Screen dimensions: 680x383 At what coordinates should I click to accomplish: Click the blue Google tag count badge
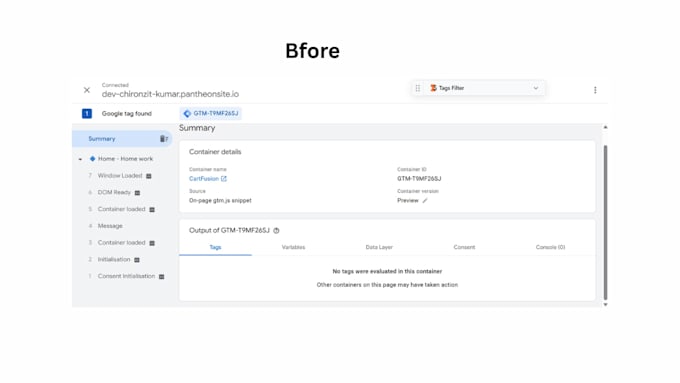87,114
